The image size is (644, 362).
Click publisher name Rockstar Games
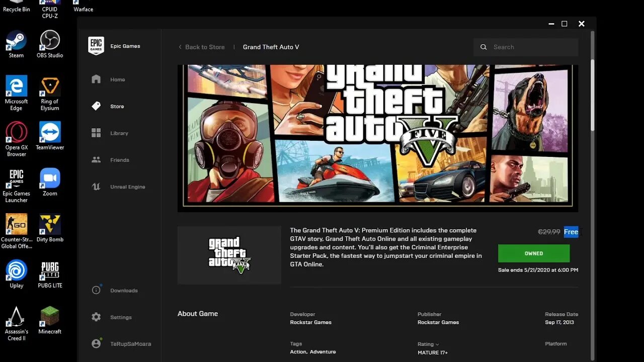pyautogui.click(x=438, y=322)
